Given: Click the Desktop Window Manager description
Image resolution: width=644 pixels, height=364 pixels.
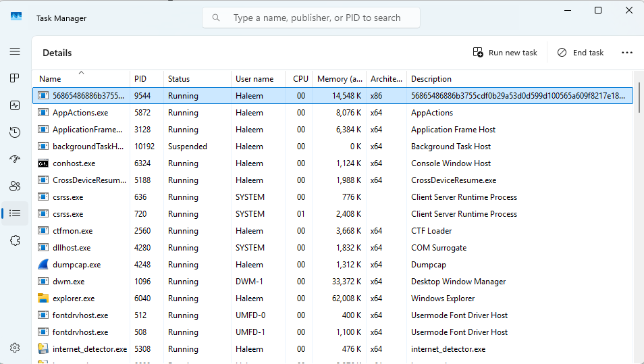Looking at the screenshot, I should [458, 282].
